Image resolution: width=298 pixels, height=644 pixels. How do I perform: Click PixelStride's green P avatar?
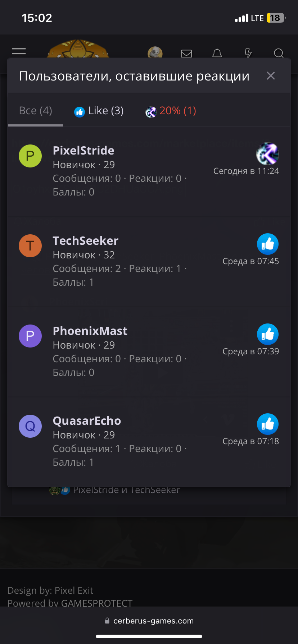pyautogui.click(x=30, y=156)
